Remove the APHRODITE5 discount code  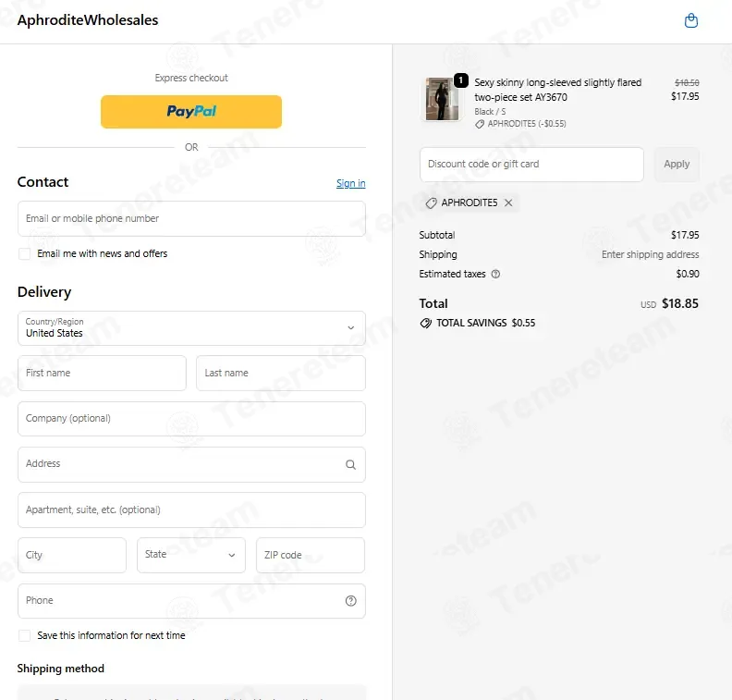[508, 203]
